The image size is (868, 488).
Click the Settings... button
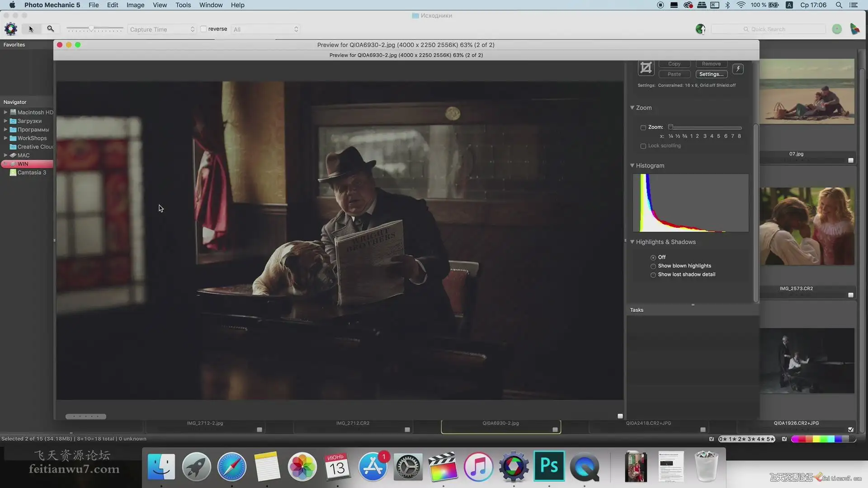[711, 74]
